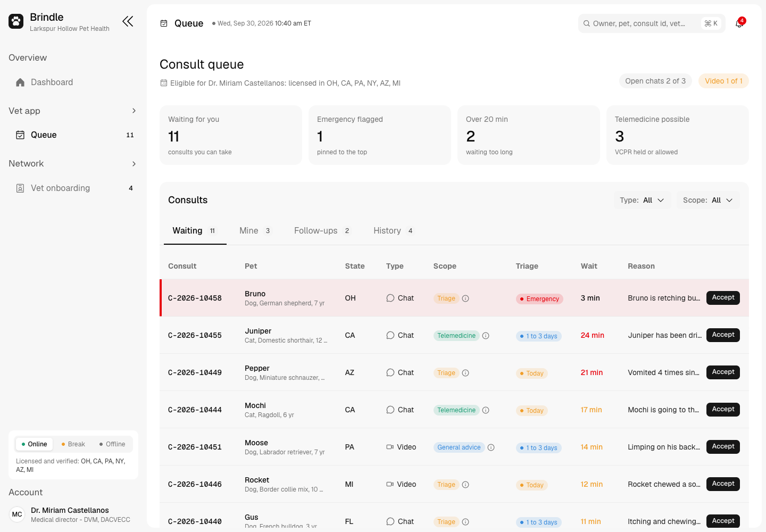Click the Brindle paw logo

tap(16, 21)
